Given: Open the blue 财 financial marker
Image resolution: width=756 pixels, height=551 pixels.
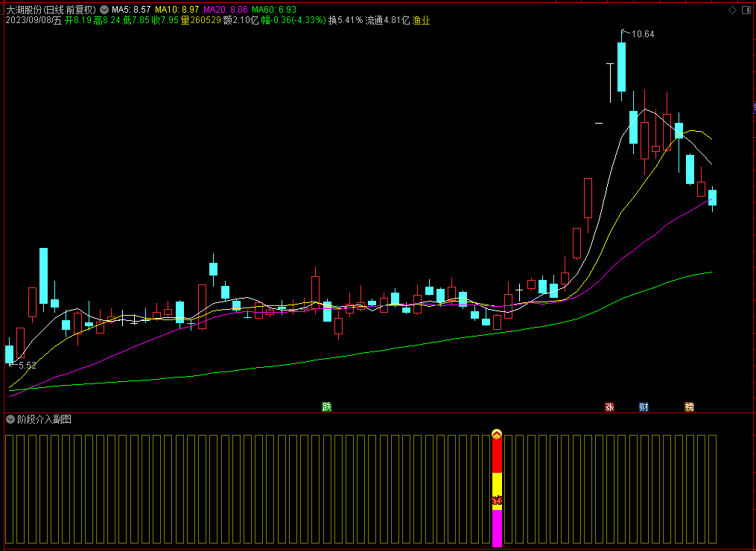Looking at the screenshot, I should (x=644, y=407).
